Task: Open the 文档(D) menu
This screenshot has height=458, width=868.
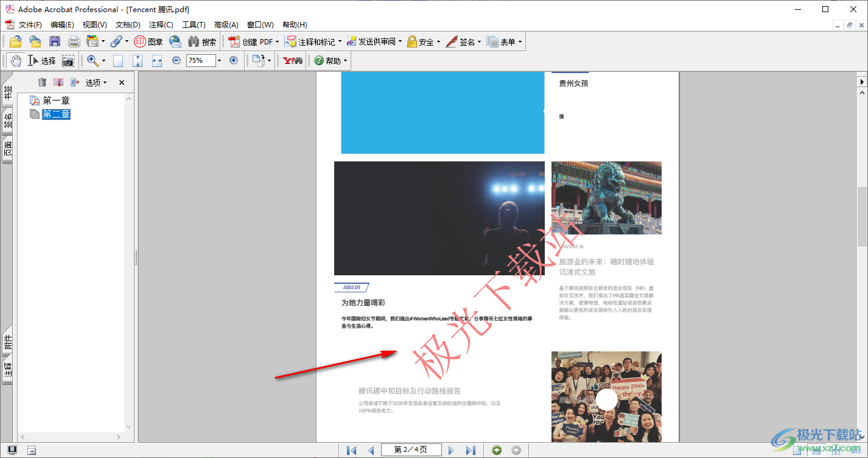Action: coord(128,24)
